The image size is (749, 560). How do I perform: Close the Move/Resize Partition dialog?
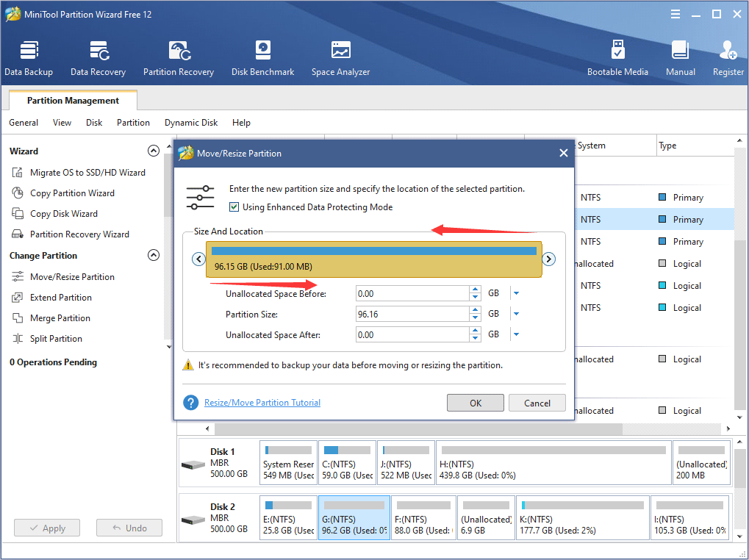pyautogui.click(x=564, y=154)
